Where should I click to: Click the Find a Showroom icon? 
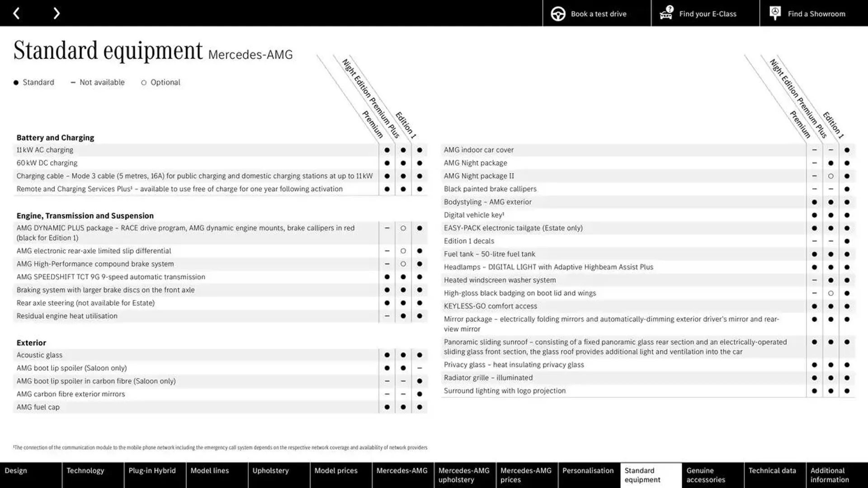[775, 13]
